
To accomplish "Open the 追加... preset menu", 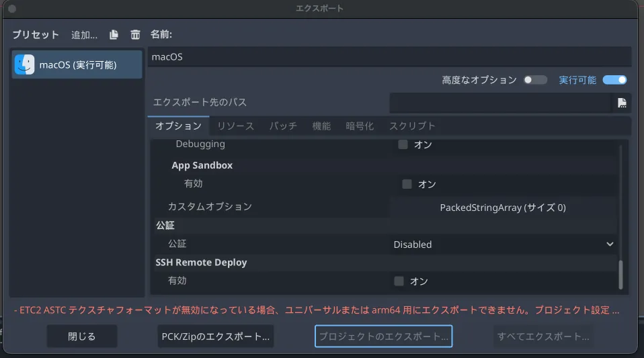I will 84,35.
